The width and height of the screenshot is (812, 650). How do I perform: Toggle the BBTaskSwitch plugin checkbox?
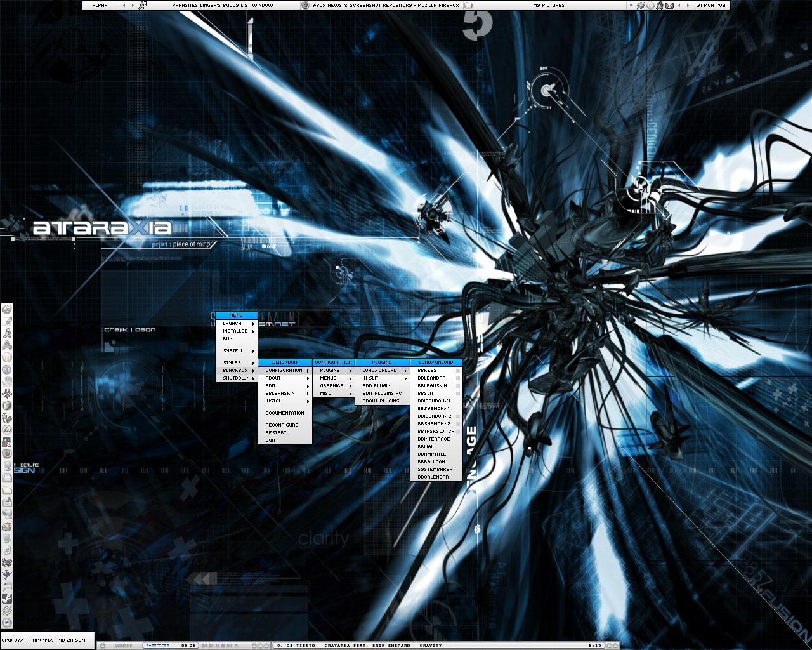(x=457, y=432)
